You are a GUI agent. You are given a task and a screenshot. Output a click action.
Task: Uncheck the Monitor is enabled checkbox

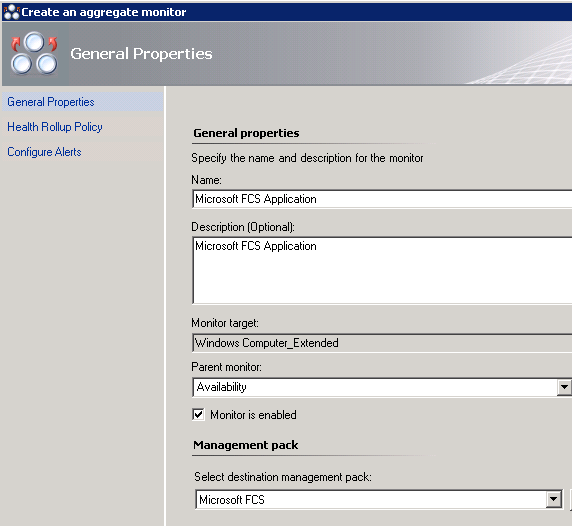pos(198,415)
